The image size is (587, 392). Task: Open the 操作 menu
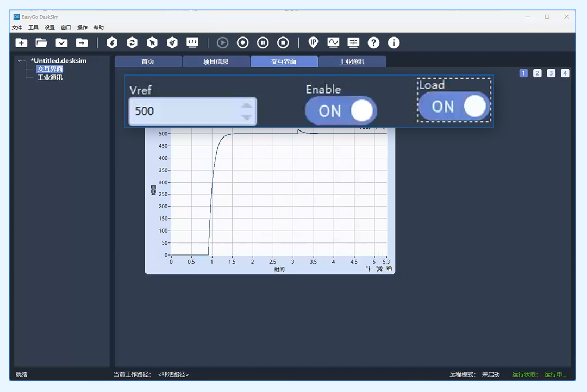click(x=82, y=27)
